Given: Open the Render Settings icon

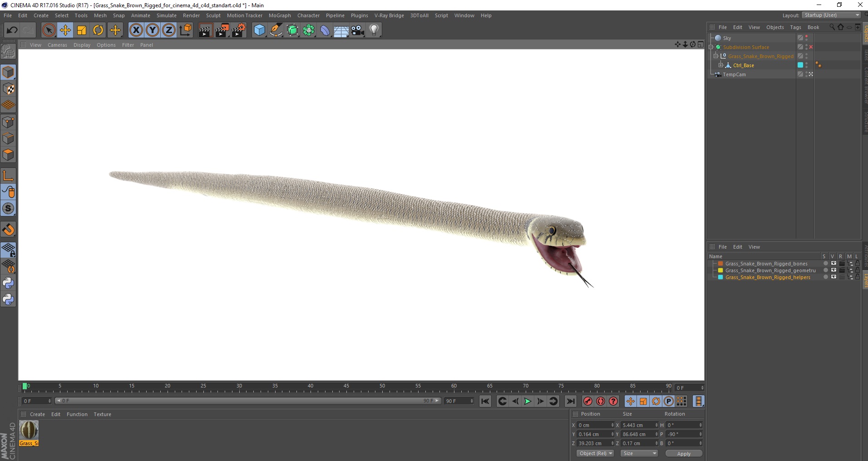Looking at the screenshot, I should click(x=239, y=30).
